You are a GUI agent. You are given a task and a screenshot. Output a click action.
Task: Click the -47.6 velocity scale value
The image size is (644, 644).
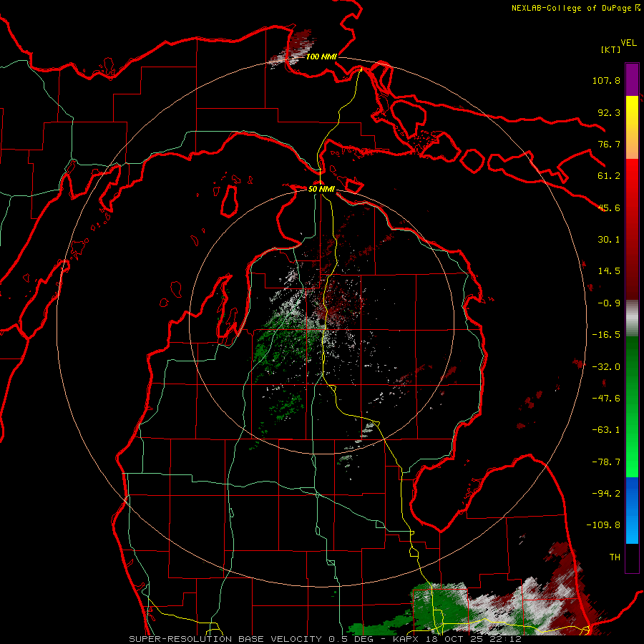[x=606, y=399]
